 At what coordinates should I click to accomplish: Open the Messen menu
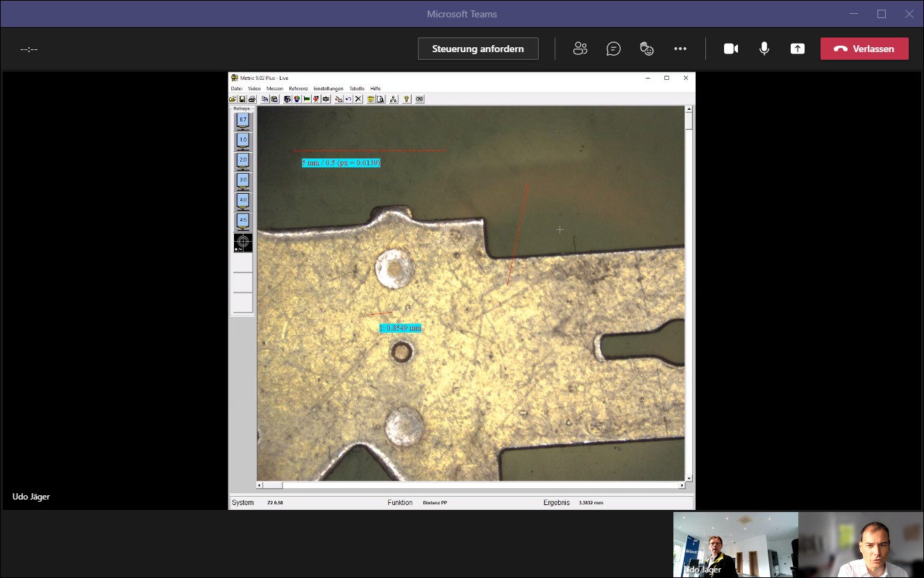275,89
